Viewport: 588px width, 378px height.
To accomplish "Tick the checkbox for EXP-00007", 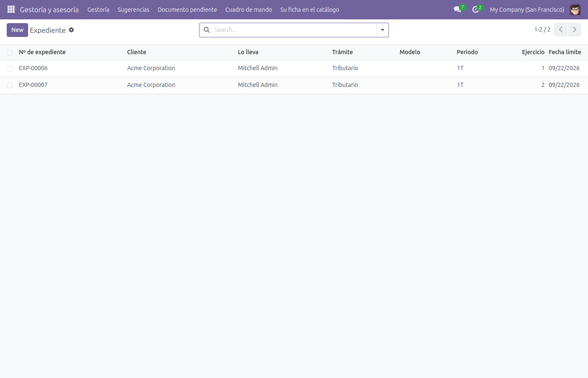I will (x=10, y=85).
